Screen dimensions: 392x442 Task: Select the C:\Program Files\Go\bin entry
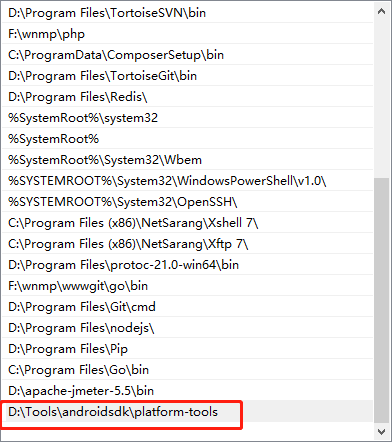(187, 370)
